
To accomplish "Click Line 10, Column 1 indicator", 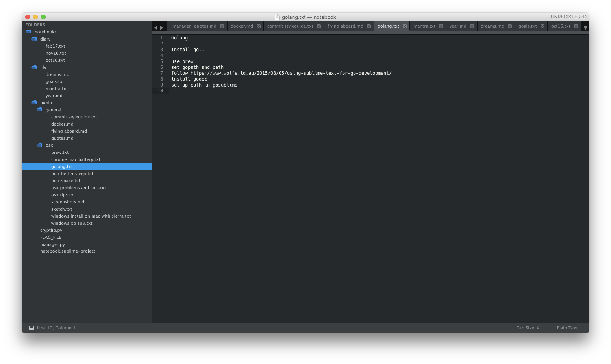I will (56, 328).
